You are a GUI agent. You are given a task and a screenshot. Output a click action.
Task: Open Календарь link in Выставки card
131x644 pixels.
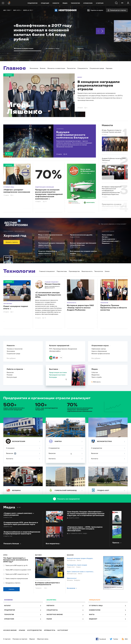[x=53, y=377]
